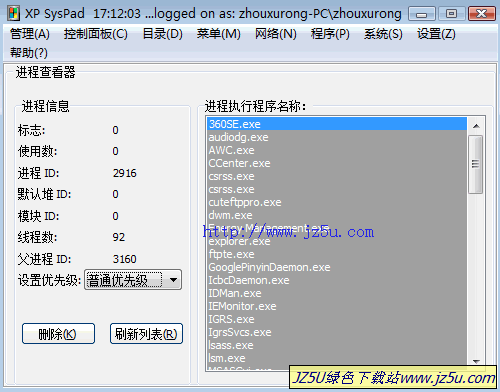Viewport: 500px width, 392px height.
Task: Open the 系统(S) menu
Action: pos(383,34)
